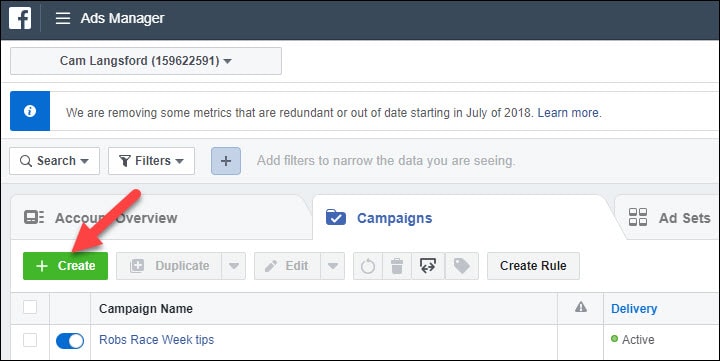Viewport: 720px width, 361px height.
Task: Expand the Filters dropdown
Action: click(152, 161)
